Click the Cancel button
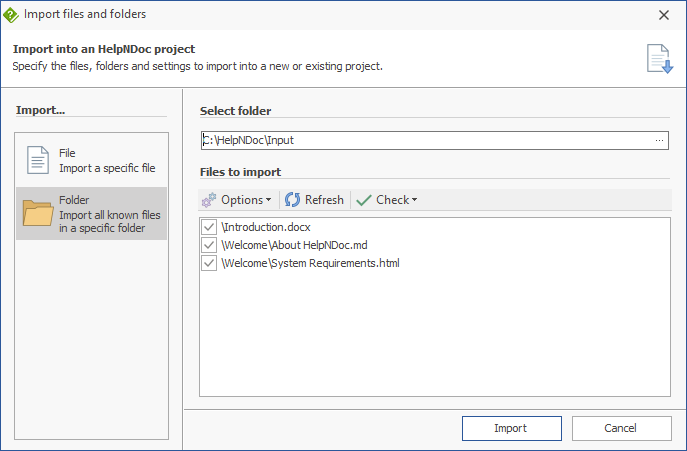This screenshot has width=687, height=451. [x=621, y=428]
